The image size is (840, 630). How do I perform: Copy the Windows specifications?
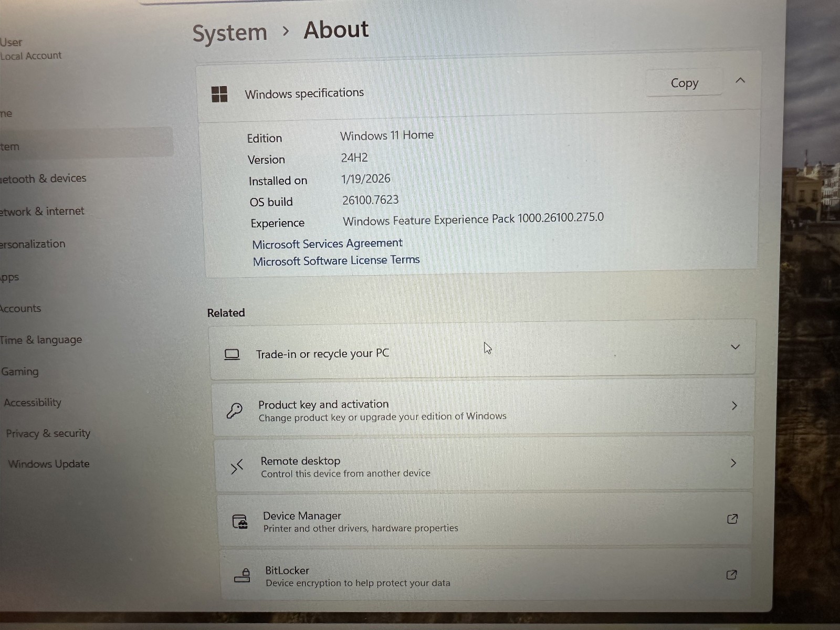pos(684,83)
